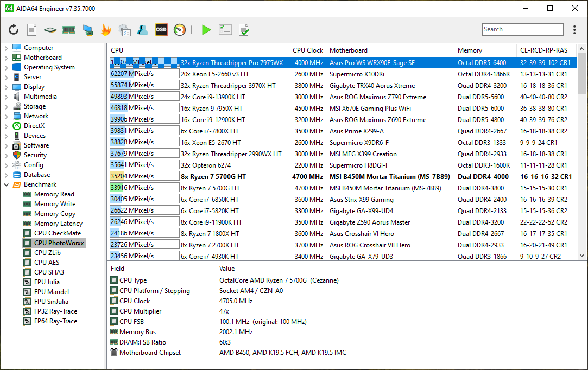Sort by the CPU column header
The height and width of the screenshot is (370, 588).
coord(198,50)
